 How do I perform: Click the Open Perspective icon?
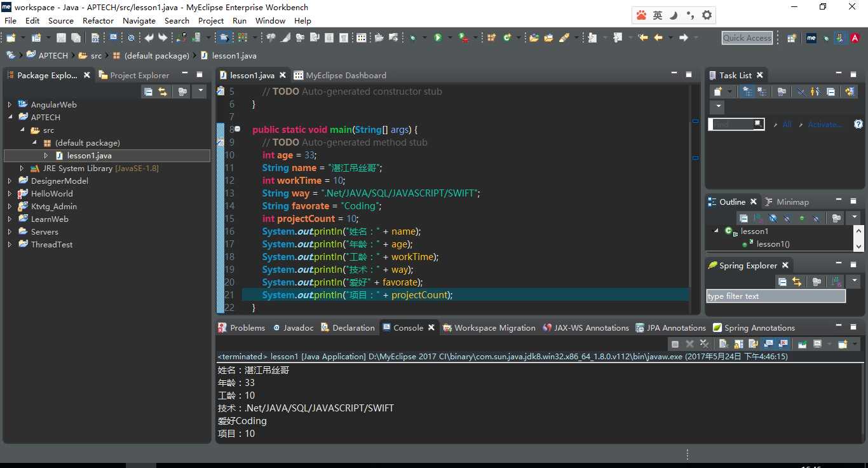point(792,38)
